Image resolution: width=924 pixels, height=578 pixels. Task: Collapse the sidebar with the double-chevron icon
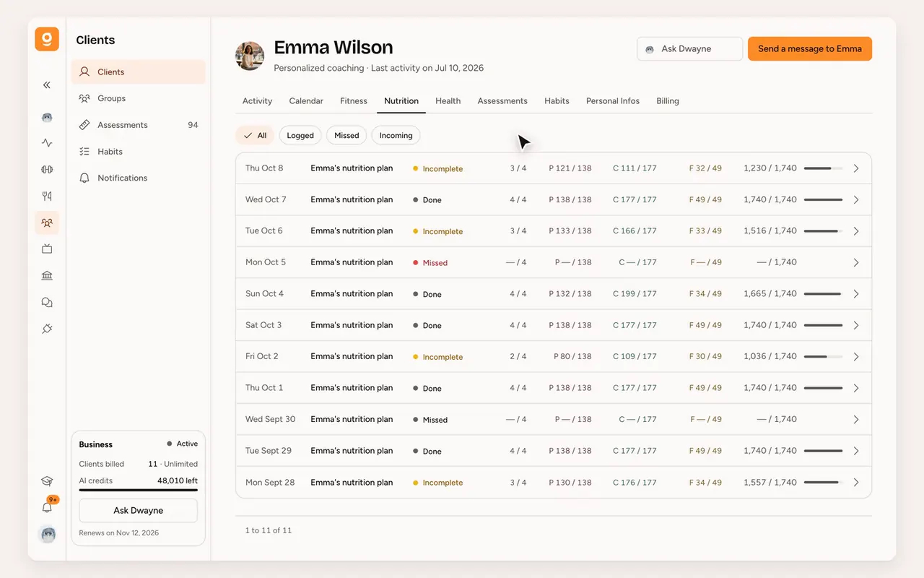47,85
